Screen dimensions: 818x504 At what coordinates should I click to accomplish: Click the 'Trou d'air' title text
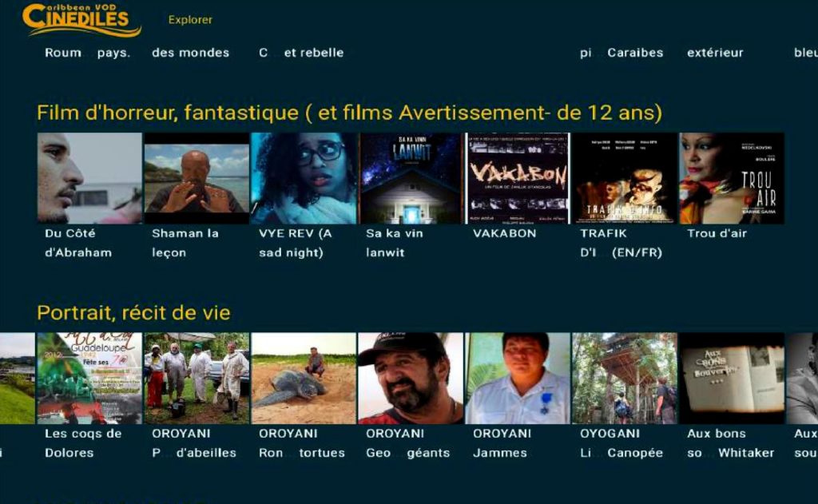click(x=717, y=233)
